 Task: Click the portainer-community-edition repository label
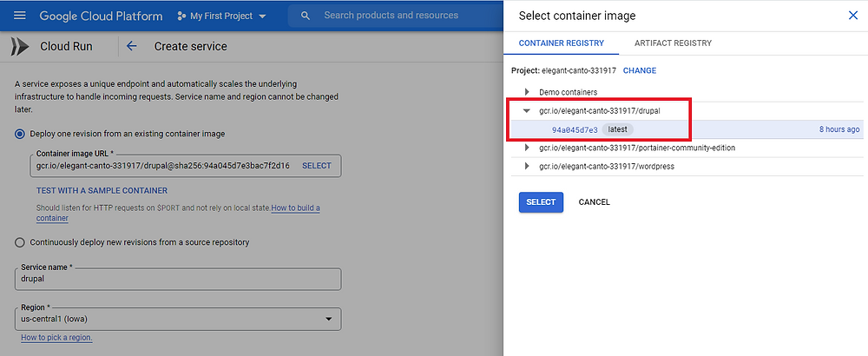(x=637, y=148)
